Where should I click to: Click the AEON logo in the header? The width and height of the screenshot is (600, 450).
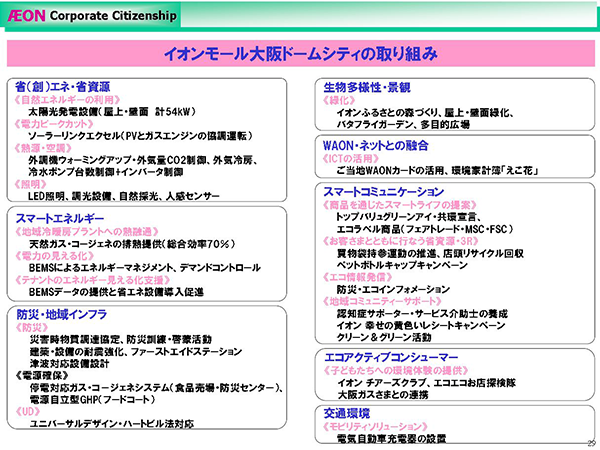[x=26, y=16]
